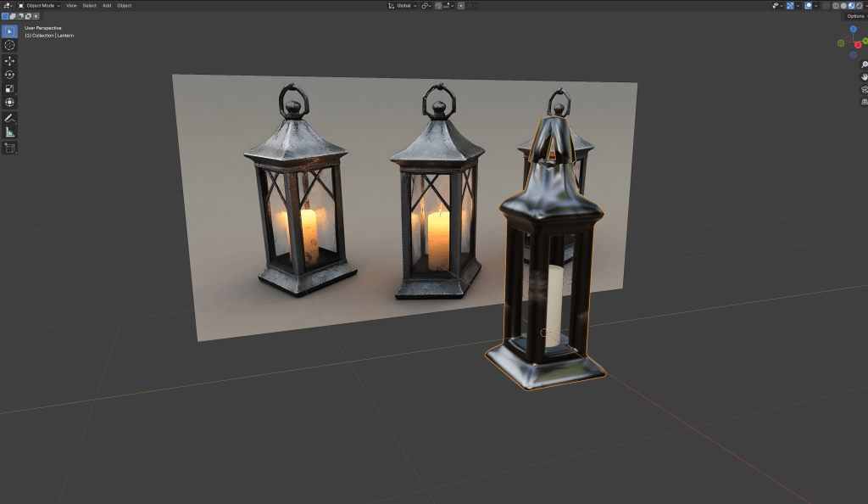Activate the Move tool

coord(9,61)
